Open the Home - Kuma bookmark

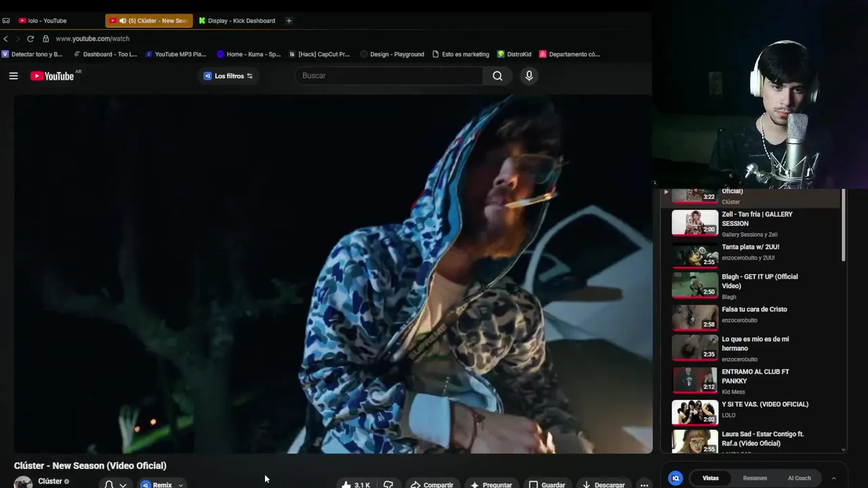point(249,54)
